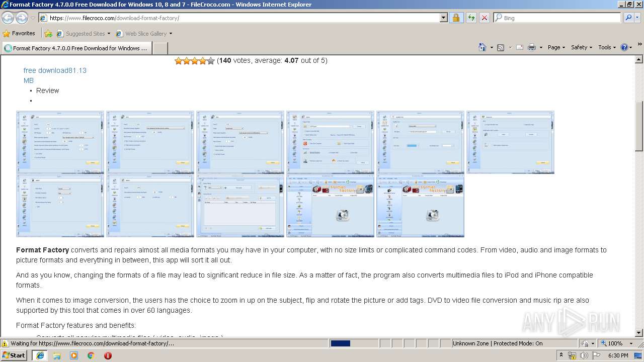The height and width of the screenshot is (362, 644).
Task: Click Internet Explorer taskbar icon
Action: 40,355
